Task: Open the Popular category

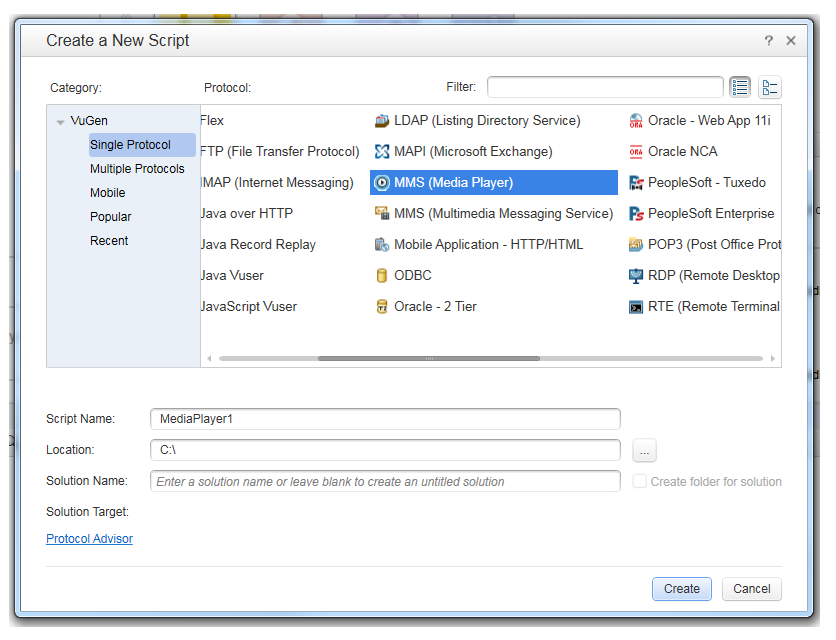Action: [110, 217]
